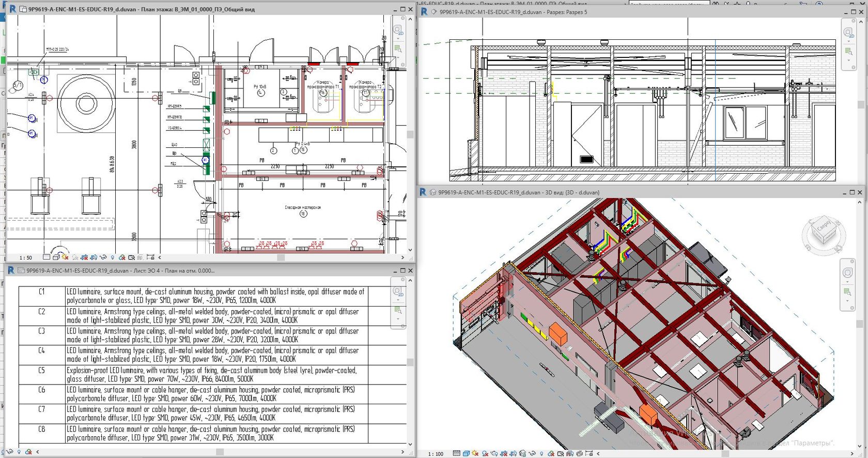The width and height of the screenshot is (868, 458).
Task: Open Temporary Hide/Isolate in plan view bar
Action: click(x=103, y=257)
